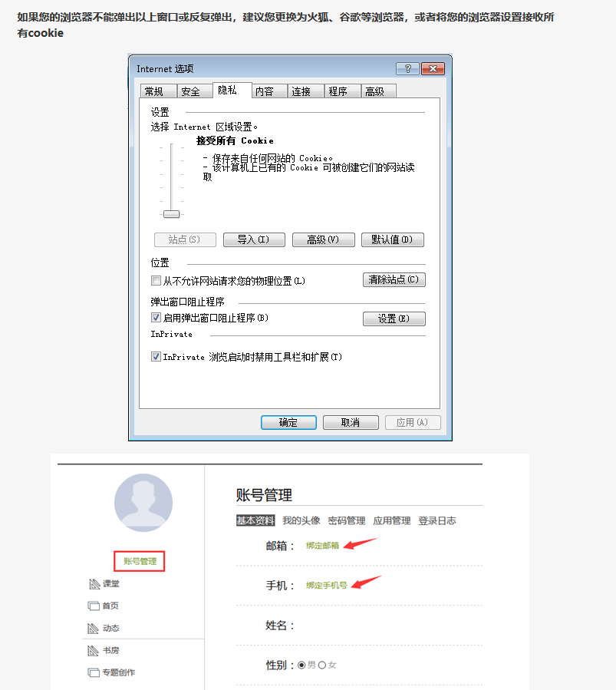Open 账号管理 in the red box
The width and height of the screenshot is (616, 690).
[140, 561]
